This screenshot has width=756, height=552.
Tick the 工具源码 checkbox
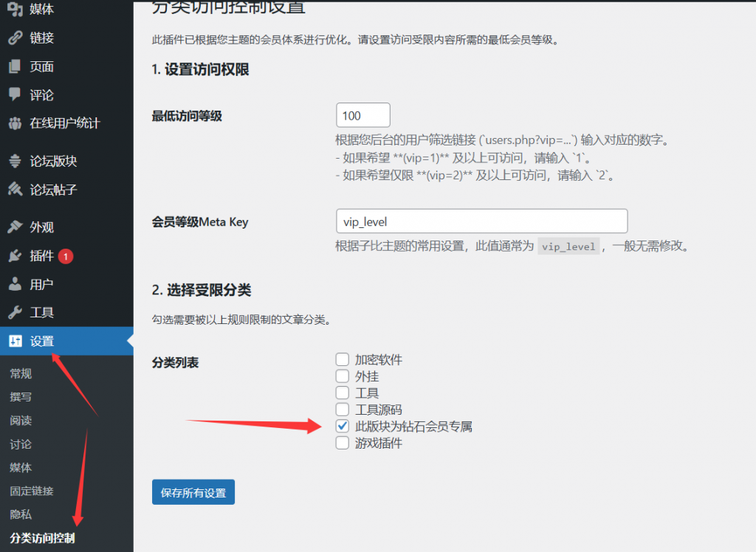coord(343,410)
